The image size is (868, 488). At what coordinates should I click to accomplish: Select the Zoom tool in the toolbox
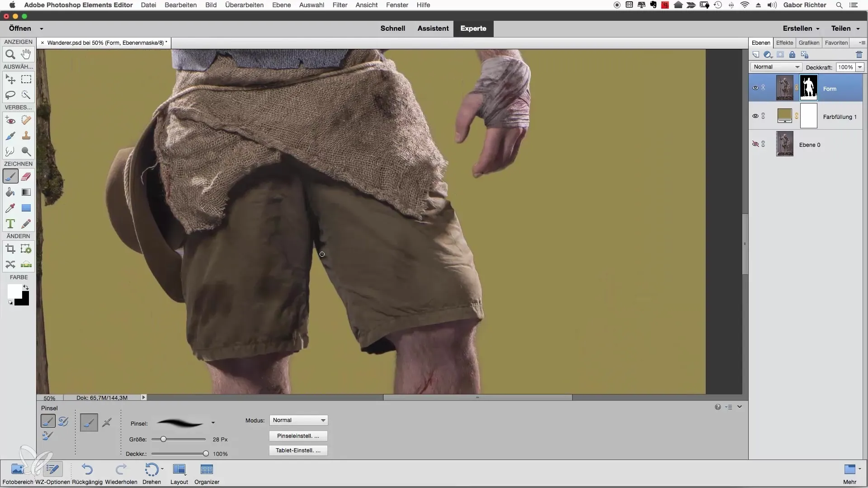click(10, 54)
